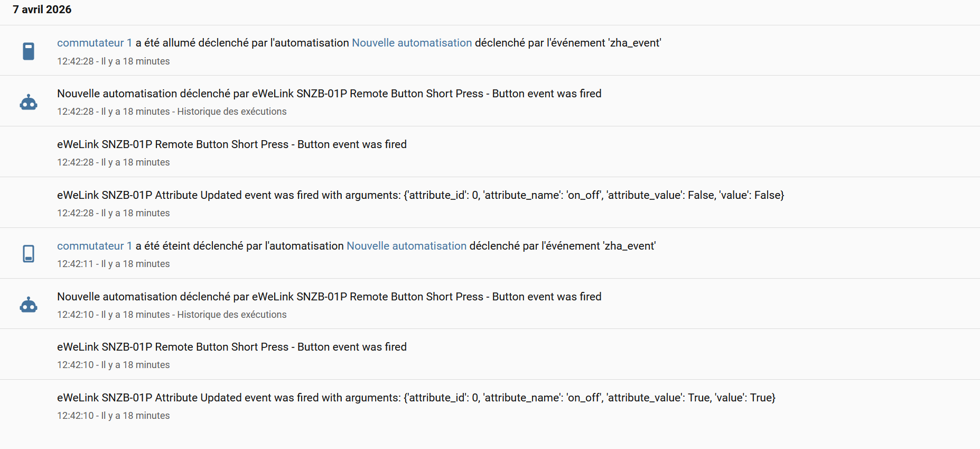
Task: Open commutateur 1 link in the éteint entry
Action: tap(95, 246)
